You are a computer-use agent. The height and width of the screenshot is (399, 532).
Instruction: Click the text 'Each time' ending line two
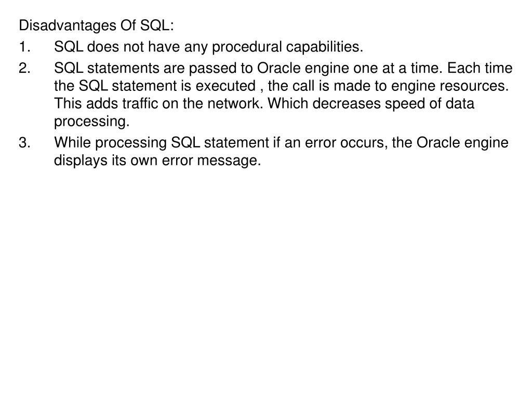480,68
